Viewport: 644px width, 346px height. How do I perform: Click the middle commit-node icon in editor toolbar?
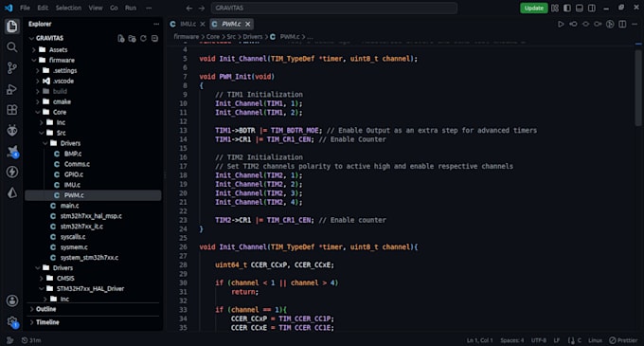tap(585, 25)
